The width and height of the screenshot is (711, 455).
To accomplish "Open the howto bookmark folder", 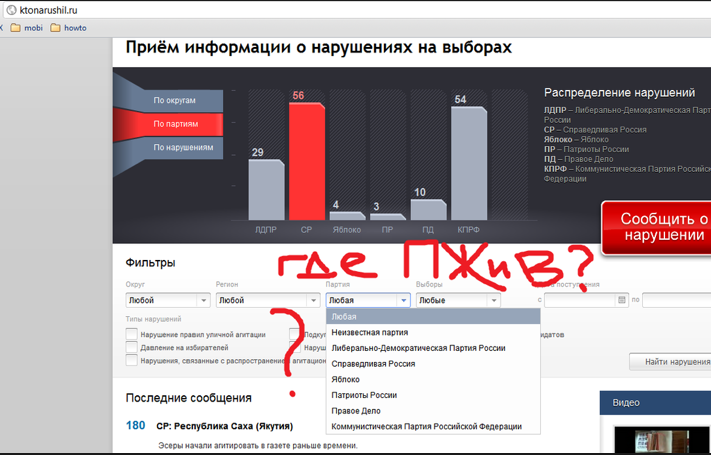I will (68, 28).
